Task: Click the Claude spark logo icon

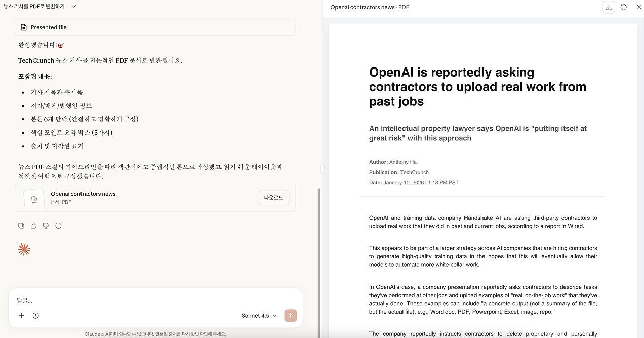Action: 24,249
